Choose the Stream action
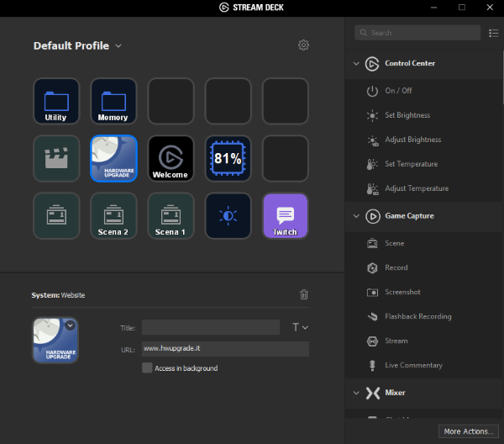504x444 pixels. tap(424, 341)
